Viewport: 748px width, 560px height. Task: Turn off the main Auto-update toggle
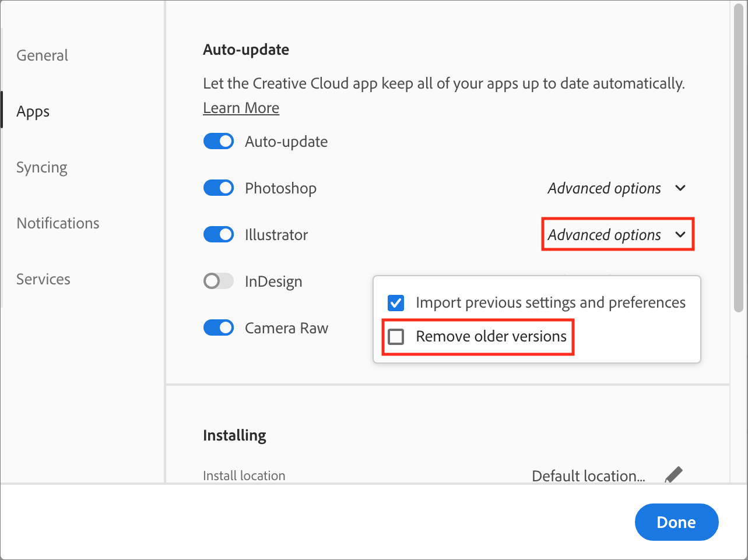[219, 142]
